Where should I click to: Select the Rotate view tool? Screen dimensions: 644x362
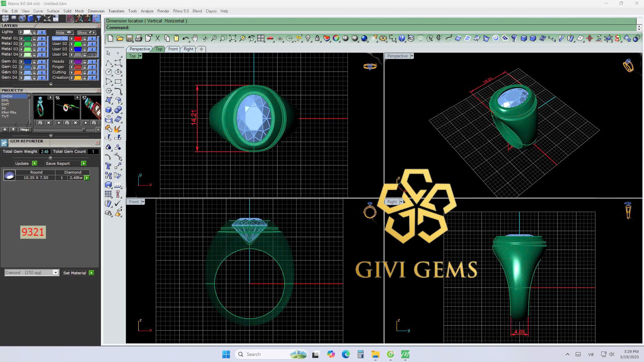tap(205, 39)
